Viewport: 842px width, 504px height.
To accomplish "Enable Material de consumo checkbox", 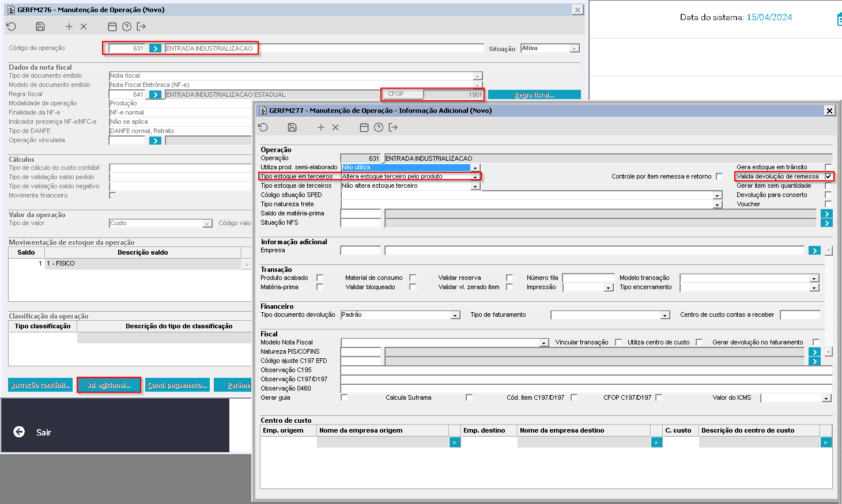I will (413, 278).
